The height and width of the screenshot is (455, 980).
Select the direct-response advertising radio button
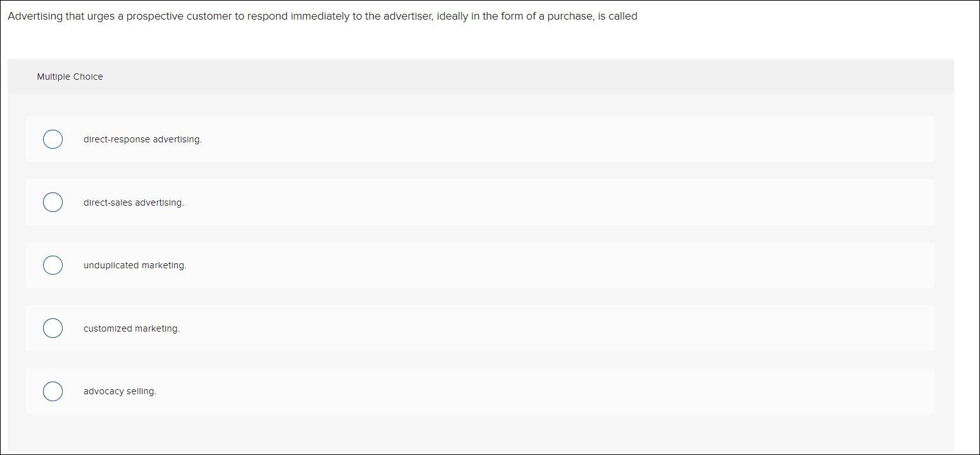coord(53,139)
